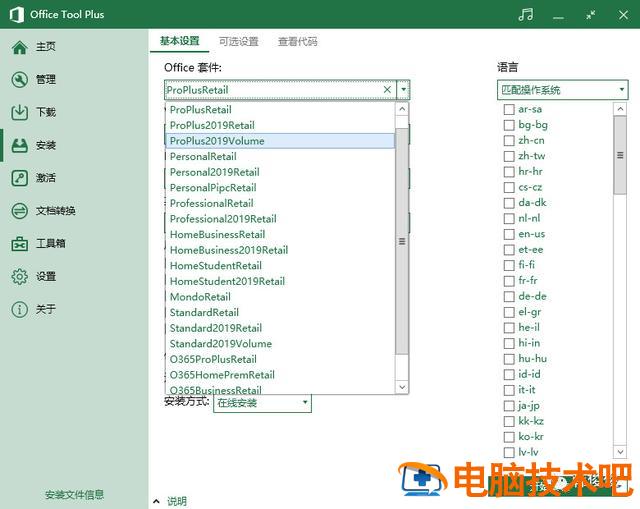640x509 pixels.
Task: Check the bg-bg language checkbox
Action: pos(509,125)
